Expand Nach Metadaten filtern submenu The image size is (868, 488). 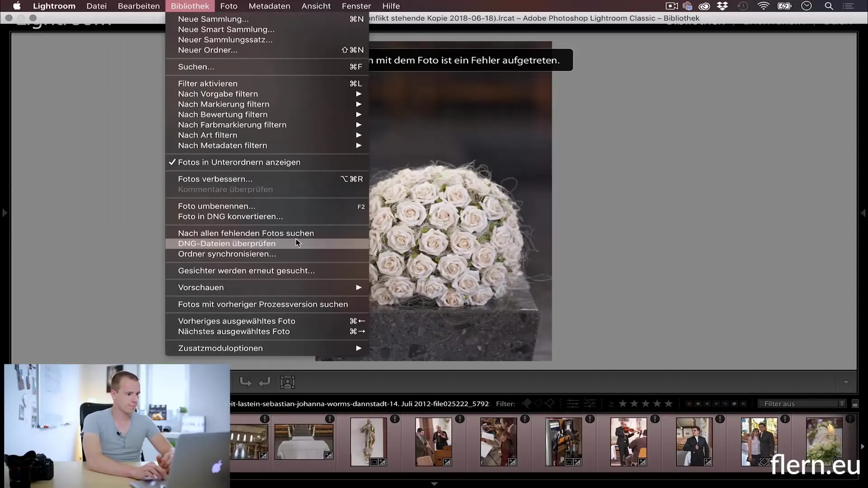pos(267,145)
